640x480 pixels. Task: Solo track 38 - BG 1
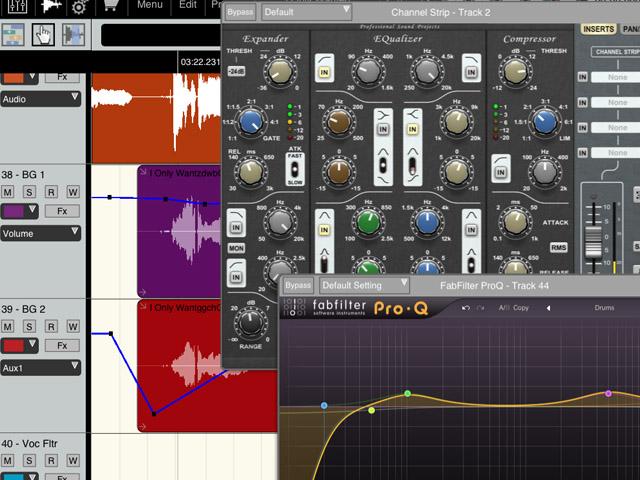coord(29,192)
